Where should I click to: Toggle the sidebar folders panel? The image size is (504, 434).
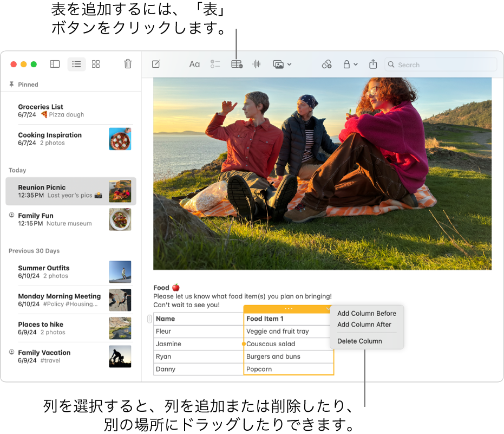(55, 64)
